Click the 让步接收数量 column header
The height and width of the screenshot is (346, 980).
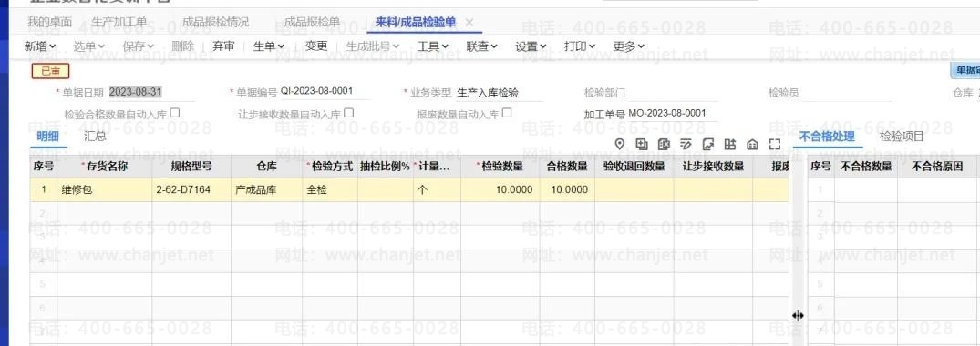714,167
